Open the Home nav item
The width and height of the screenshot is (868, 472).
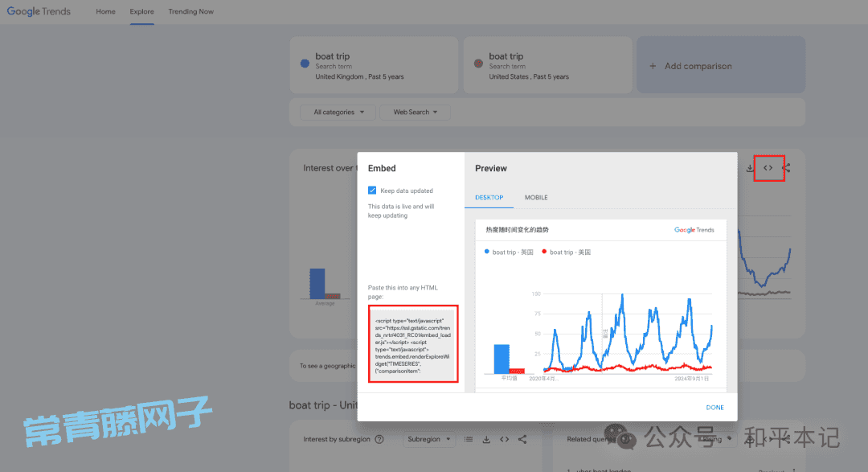pyautogui.click(x=105, y=11)
